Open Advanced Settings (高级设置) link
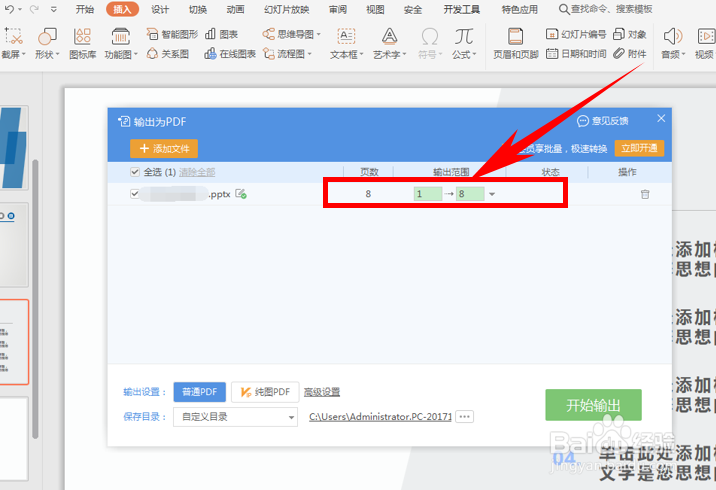The height and width of the screenshot is (490, 716). coord(322,392)
